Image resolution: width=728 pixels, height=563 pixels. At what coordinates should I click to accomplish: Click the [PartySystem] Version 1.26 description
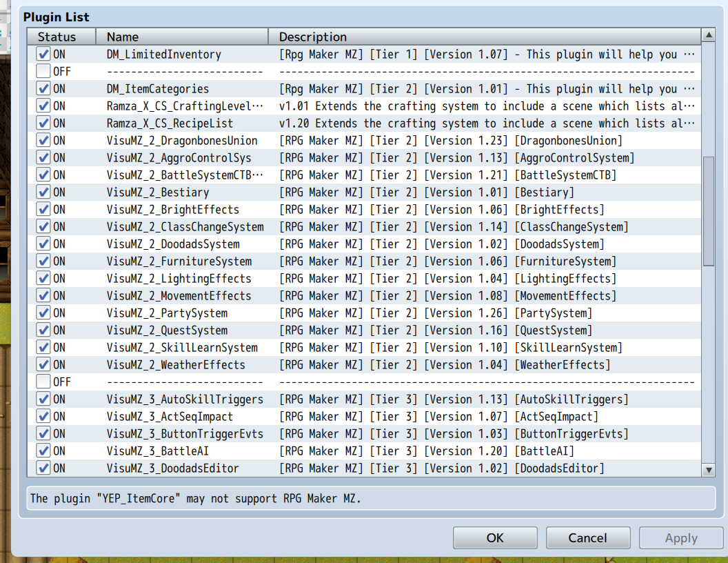tap(436, 313)
